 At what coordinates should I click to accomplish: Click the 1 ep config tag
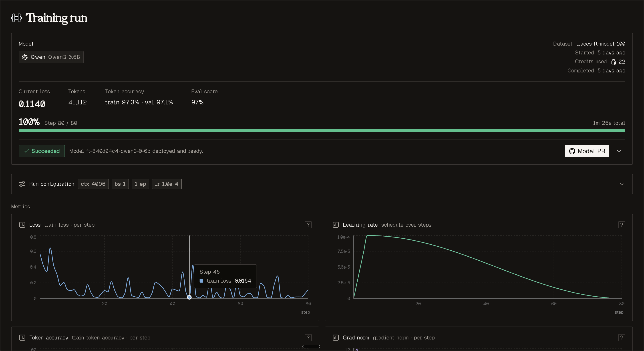[140, 184]
